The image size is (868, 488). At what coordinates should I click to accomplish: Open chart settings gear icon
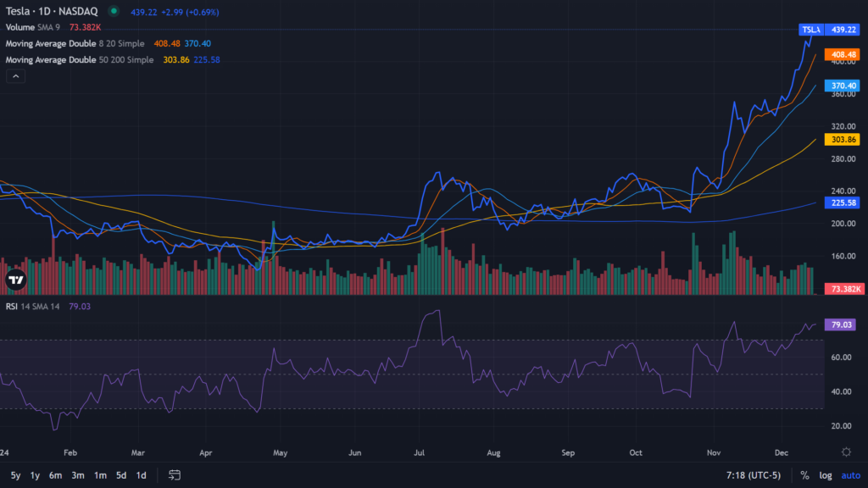[846, 452]
